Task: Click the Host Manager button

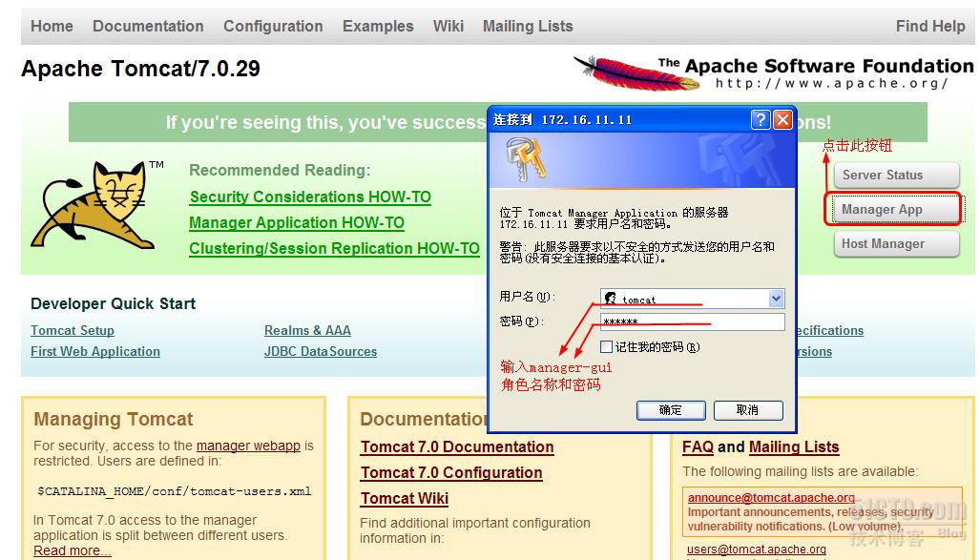Action: tap(896, 244)
